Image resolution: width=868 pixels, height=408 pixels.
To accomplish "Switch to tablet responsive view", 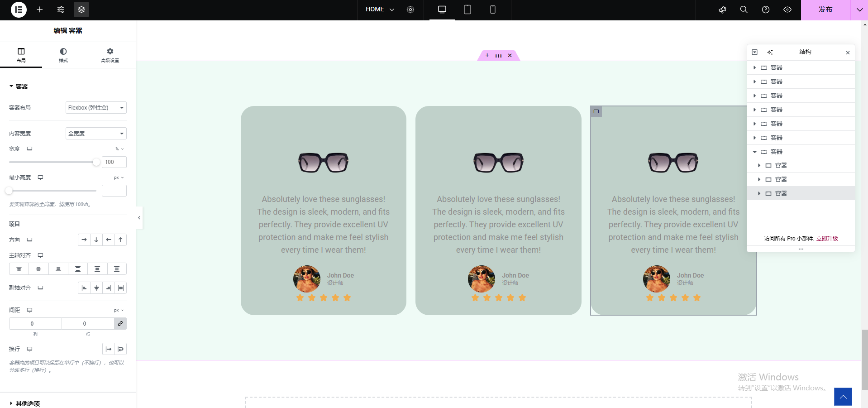I will click(467, 10).
